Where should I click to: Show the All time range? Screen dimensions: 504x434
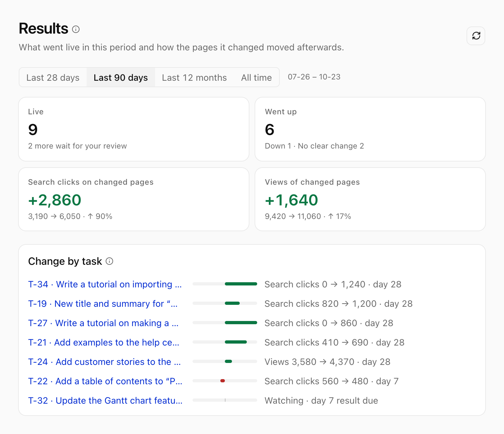point(257,77)
